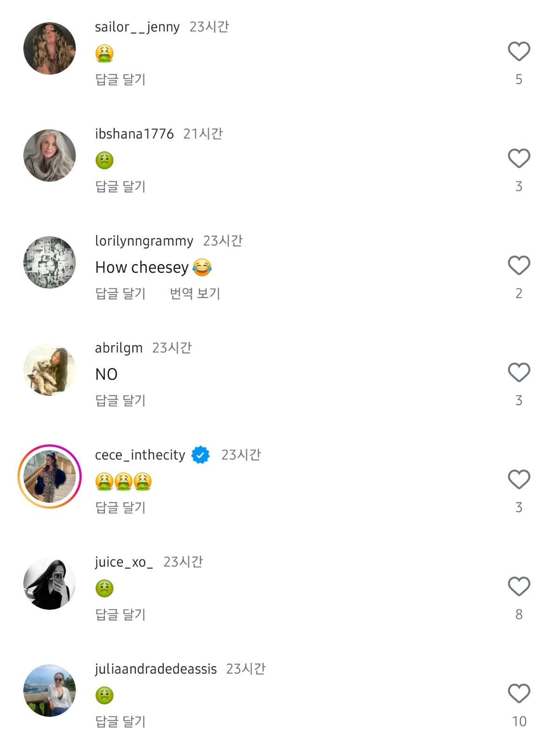
Task: Like cece_inthecity's comment
Action: [518, 479]
